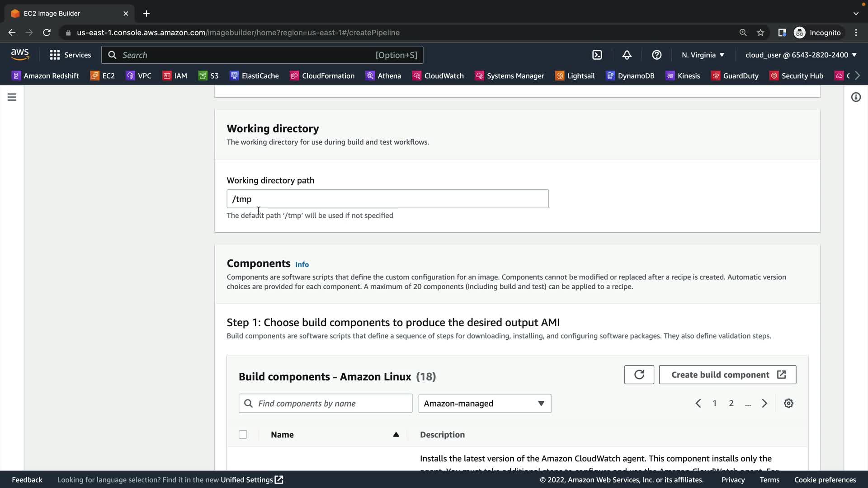This screenshot has width=868, height=488.
Task: Bookmark this page with star icon
Action: point(760,33)
